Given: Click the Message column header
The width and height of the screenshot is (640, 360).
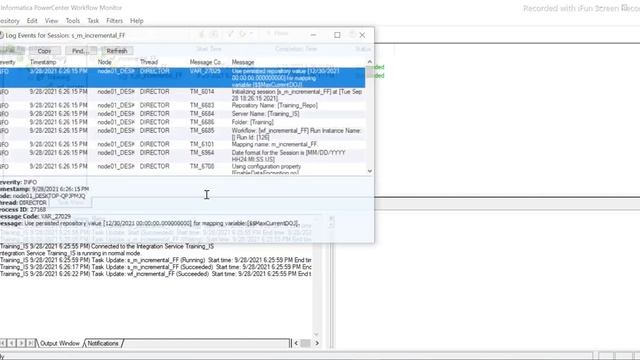Looking at the screenshot, I should pos(243,62).
